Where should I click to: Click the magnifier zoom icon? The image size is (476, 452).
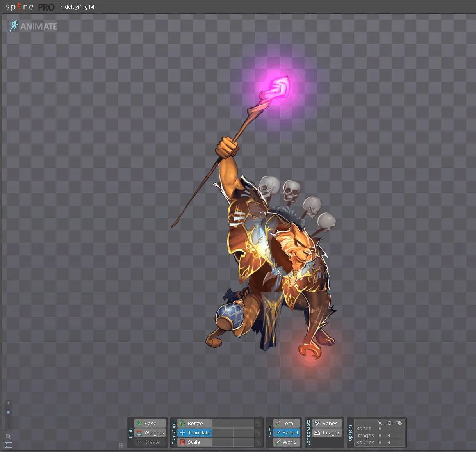[x=8, y=437]
